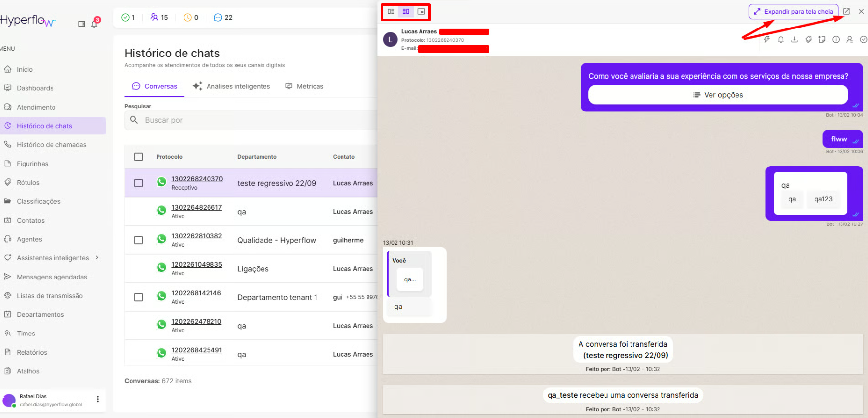
Task: Open chat in new window icon
Action: (x=846, y=11)
